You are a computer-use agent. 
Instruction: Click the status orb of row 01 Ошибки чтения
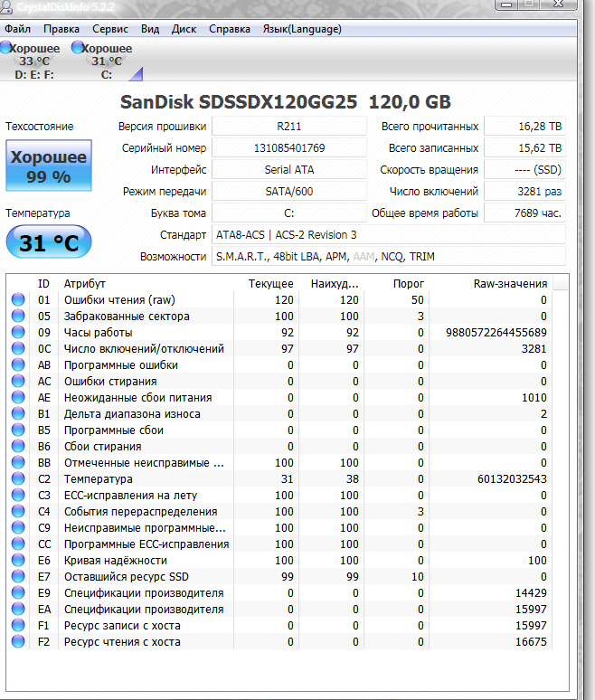tap(18, 299)
